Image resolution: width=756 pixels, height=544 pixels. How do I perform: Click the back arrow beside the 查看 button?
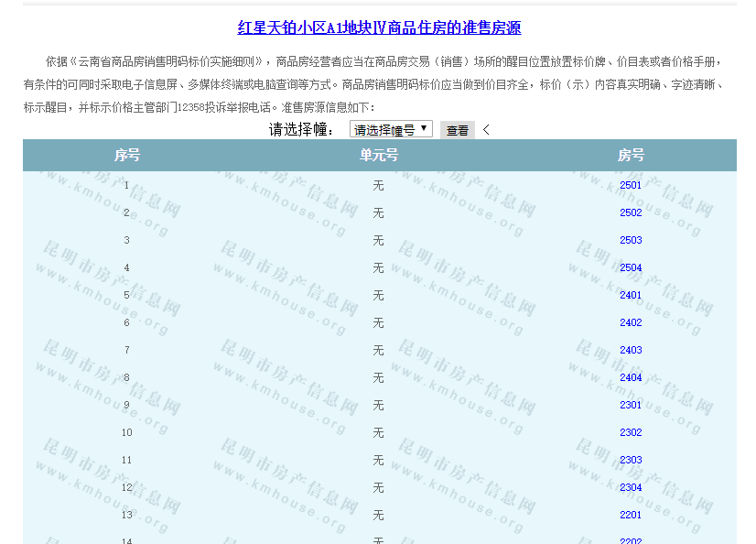(484, 129)
